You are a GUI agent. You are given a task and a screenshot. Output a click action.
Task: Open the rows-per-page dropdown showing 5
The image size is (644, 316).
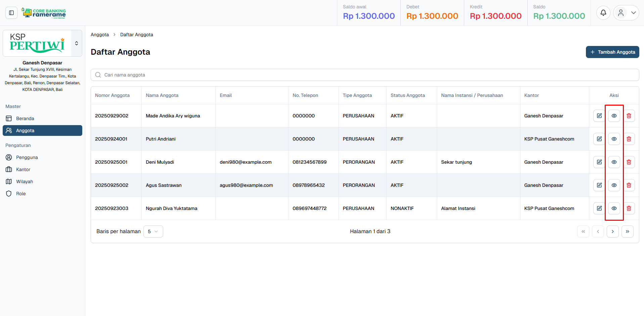[153, 231]
